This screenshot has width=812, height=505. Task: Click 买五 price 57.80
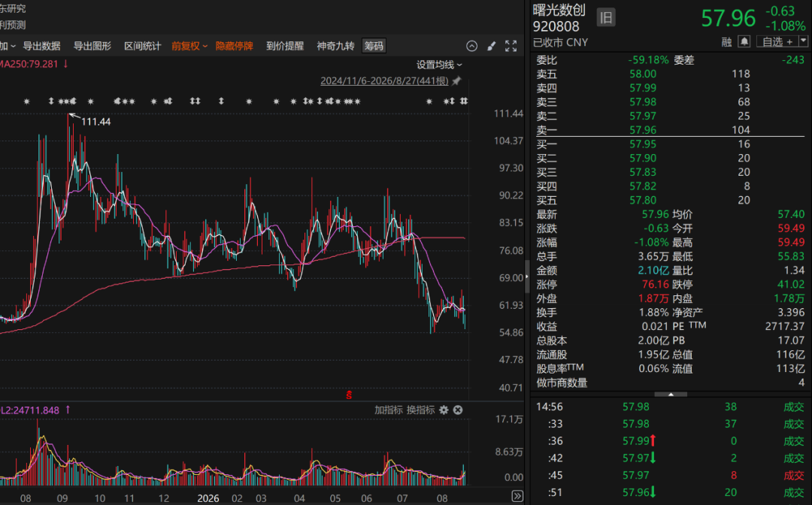click(643, 200)
